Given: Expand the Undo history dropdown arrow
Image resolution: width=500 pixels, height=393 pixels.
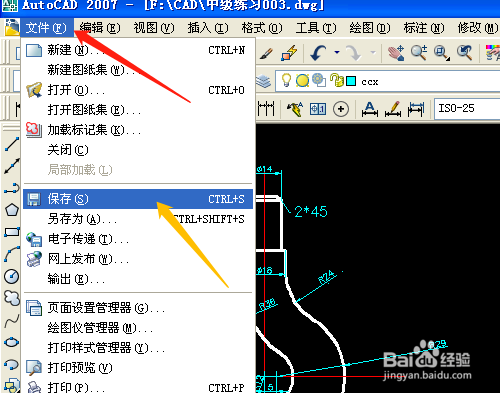Looking at the screenshot, I should 337,52.
